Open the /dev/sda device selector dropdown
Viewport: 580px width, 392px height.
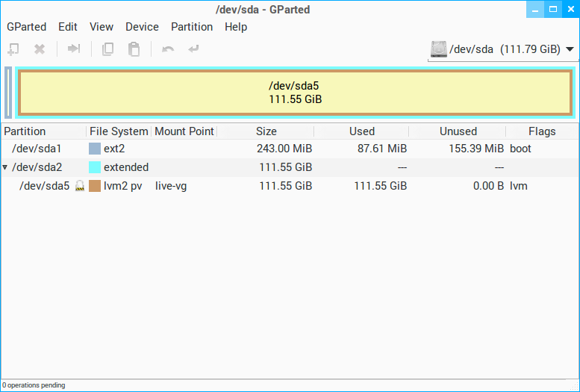click(x=502, y=49)
